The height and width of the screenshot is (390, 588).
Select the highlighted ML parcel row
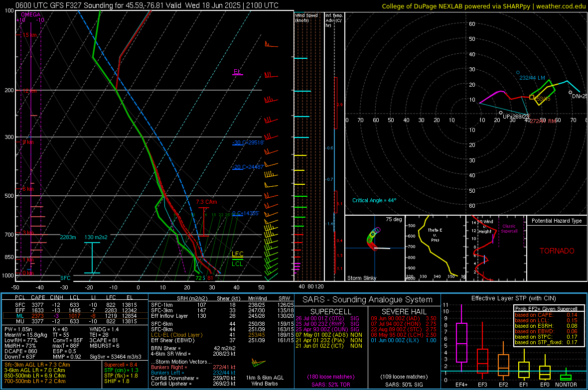(x=75, y=316)
